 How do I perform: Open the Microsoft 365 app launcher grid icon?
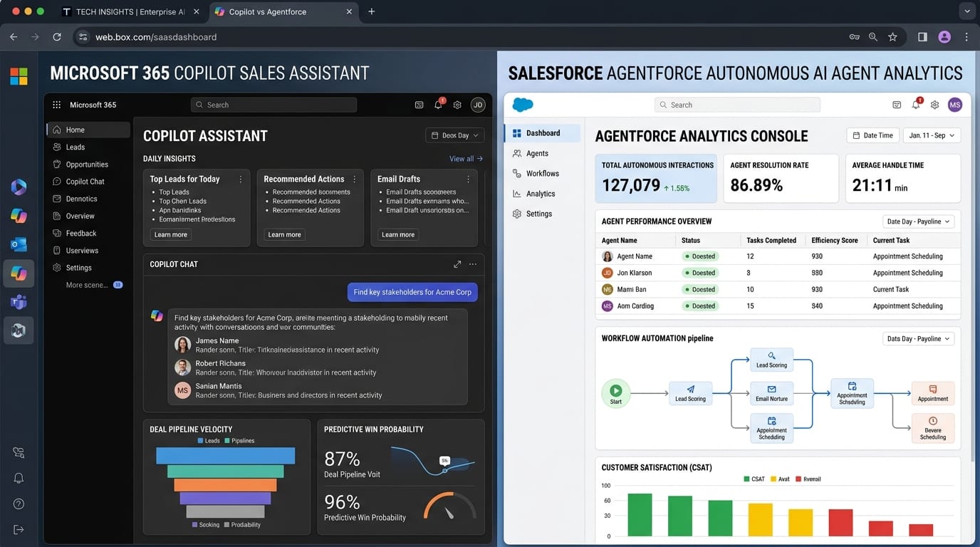pyautogui.click(x=56, y=105)
